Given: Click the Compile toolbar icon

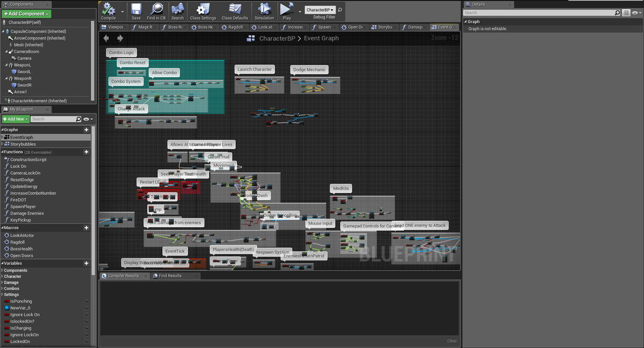Looking at the screenshot, I should 108,9.
